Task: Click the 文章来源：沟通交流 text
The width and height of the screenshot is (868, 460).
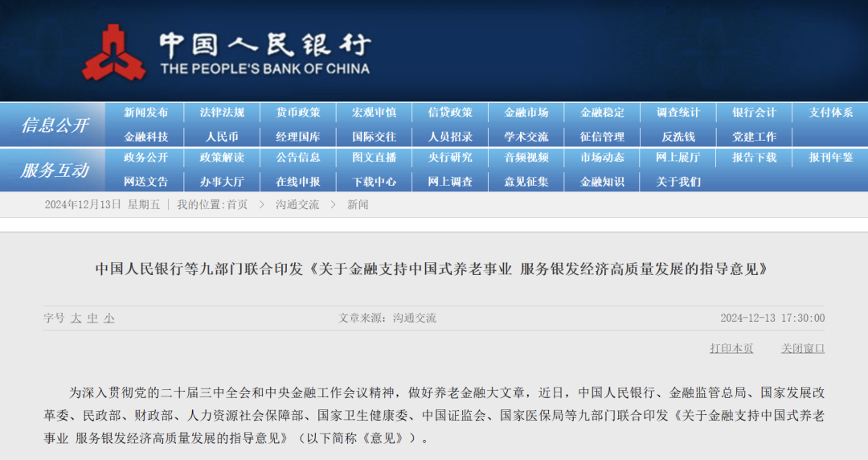Action: (387, 318)
